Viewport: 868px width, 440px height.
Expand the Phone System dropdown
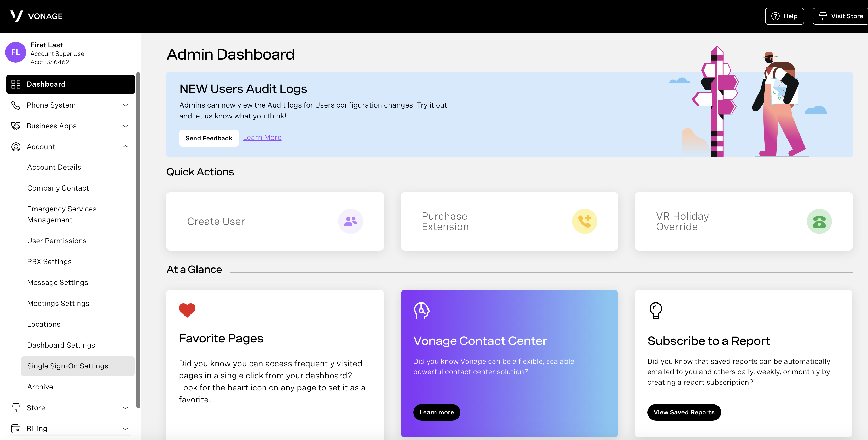click(x=70, y=105)
